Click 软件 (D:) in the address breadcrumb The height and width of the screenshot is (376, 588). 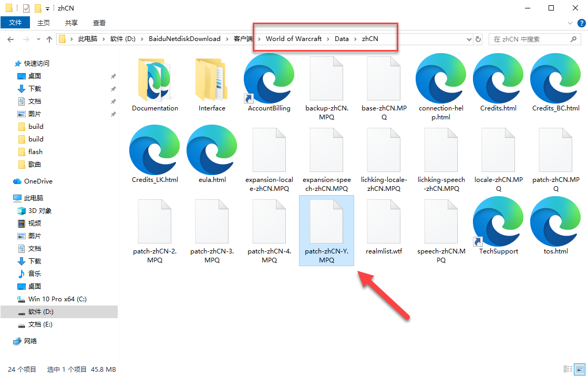(122, 38)
